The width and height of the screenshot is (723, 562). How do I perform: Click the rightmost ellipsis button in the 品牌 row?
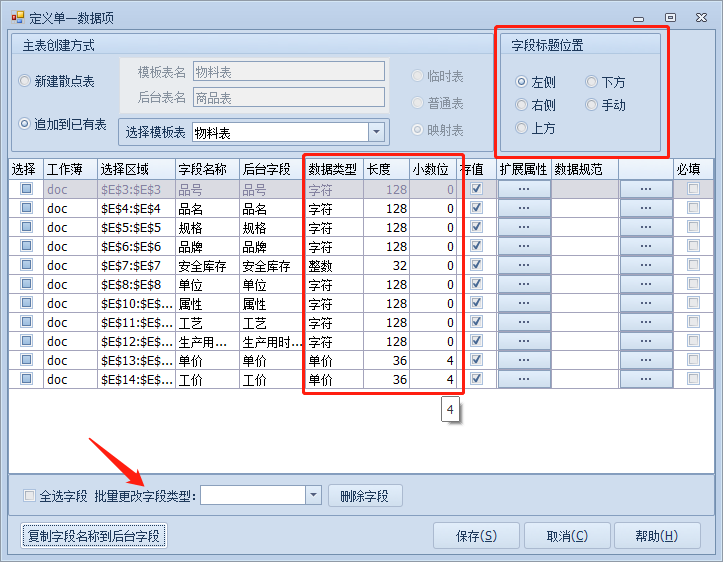[646, 246]
